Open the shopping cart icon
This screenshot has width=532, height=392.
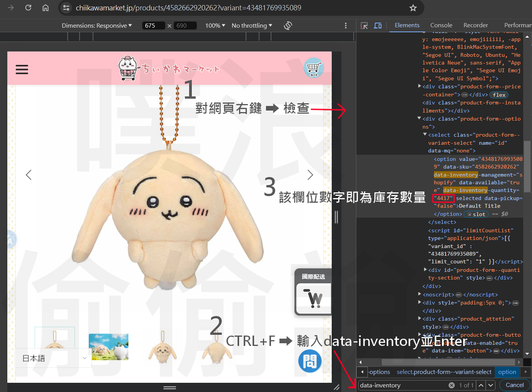click(314, 68)
